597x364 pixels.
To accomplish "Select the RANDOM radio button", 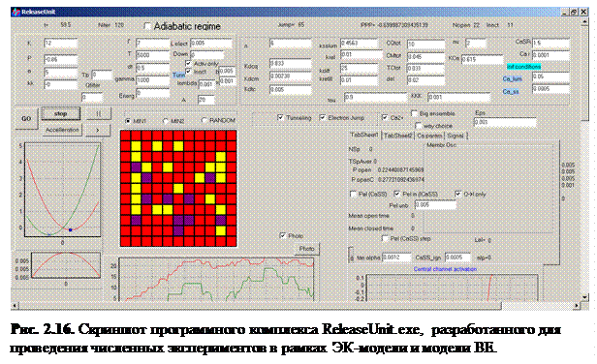I will coord(204,120).
